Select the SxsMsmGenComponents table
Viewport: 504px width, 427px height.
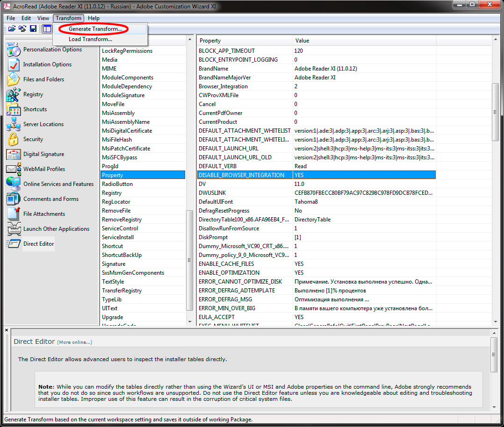[143, 273]
